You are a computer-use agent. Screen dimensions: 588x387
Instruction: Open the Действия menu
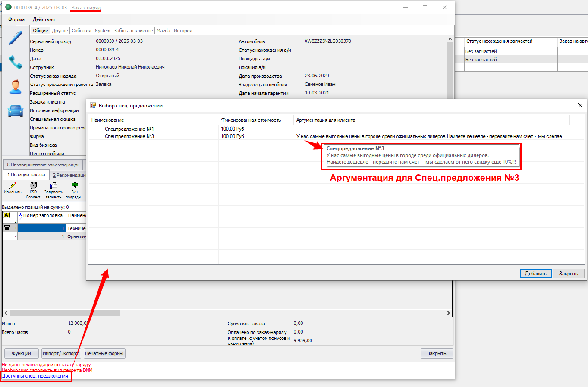coord(44,19)
